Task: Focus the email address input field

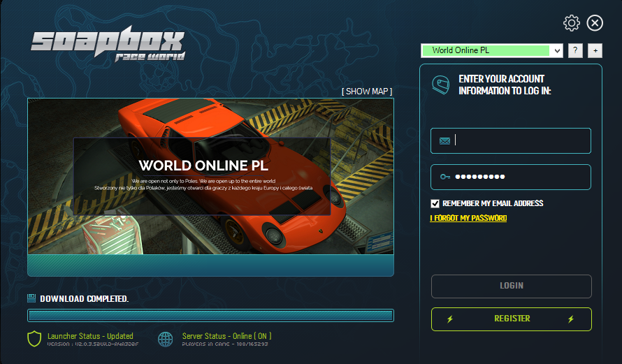Action: pyautogui.click(x=511, y=140)
